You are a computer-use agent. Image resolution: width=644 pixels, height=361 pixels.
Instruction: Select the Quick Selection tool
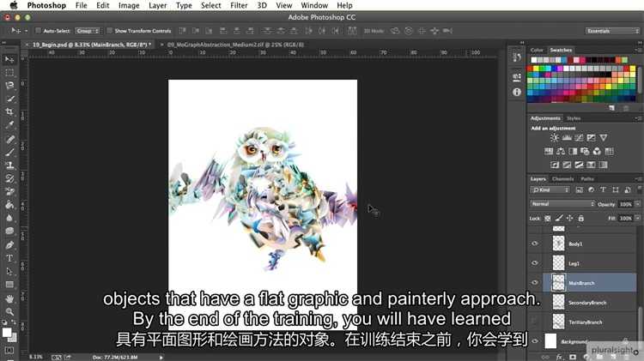point(9,99)
